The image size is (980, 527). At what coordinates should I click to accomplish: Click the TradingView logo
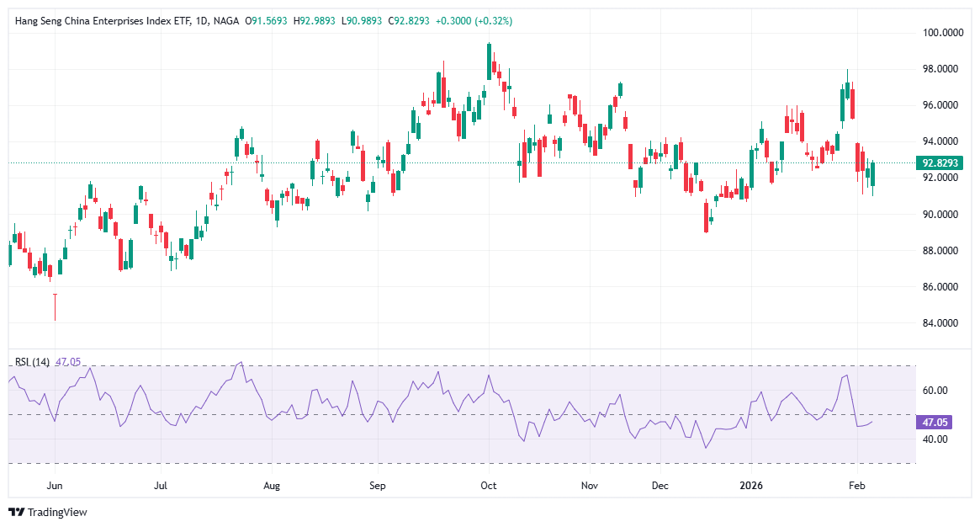pos(48,512)
